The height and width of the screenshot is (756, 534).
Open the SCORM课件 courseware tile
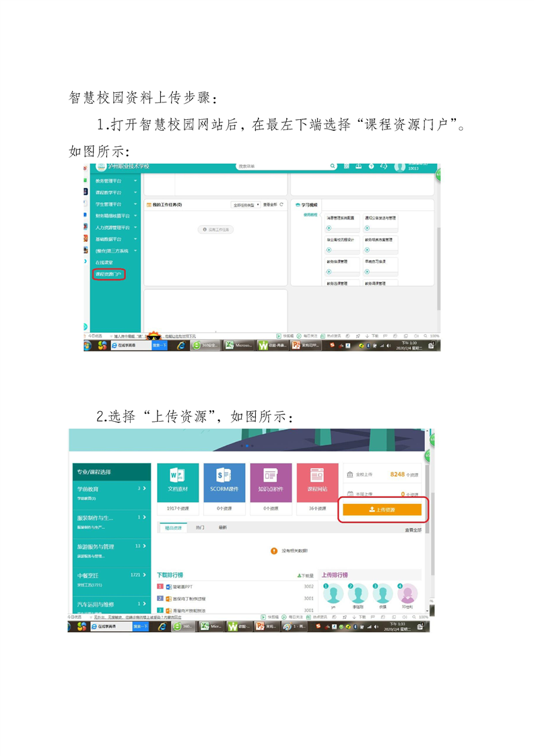click(224, 482)
